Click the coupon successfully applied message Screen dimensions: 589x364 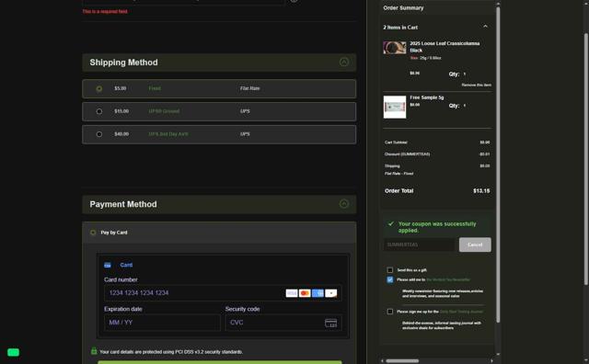point(437,227)
